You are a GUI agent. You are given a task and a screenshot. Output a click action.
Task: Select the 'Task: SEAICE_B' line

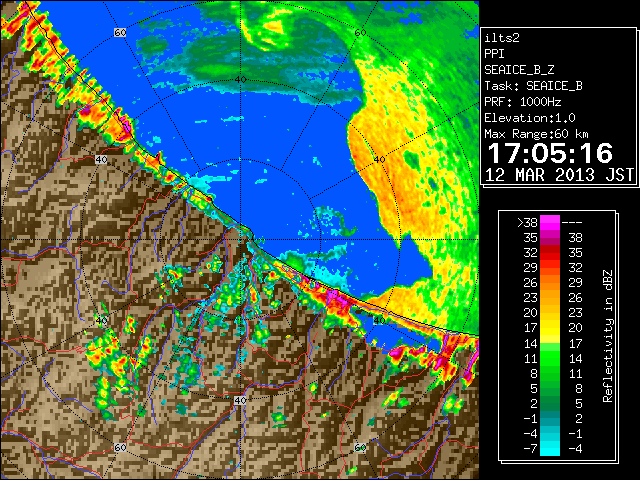click(x=533, y=86)
